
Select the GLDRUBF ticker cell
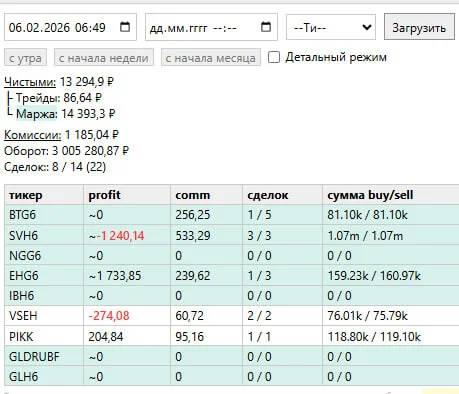[44, 357]
